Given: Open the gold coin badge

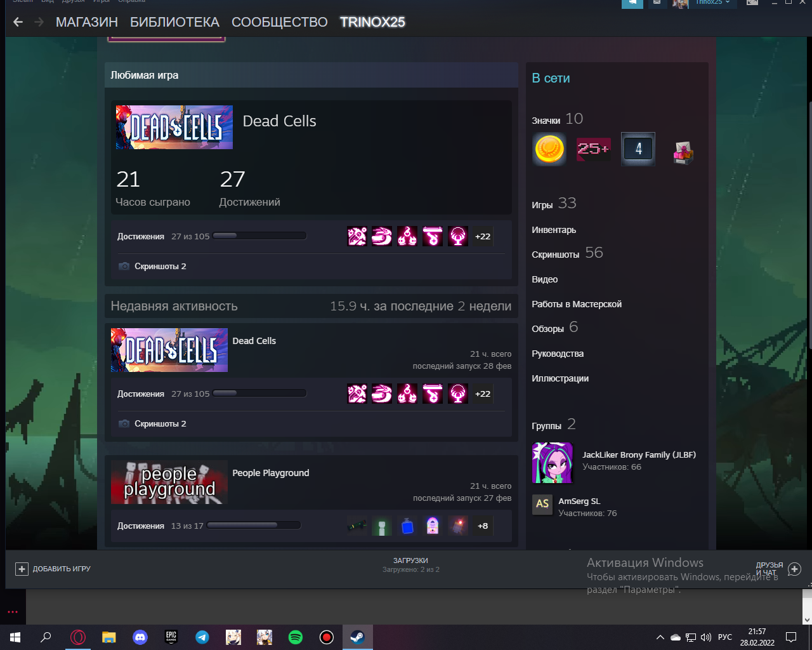Looking at the screenshot, I should pyautogui.click(x=549, y=150).
